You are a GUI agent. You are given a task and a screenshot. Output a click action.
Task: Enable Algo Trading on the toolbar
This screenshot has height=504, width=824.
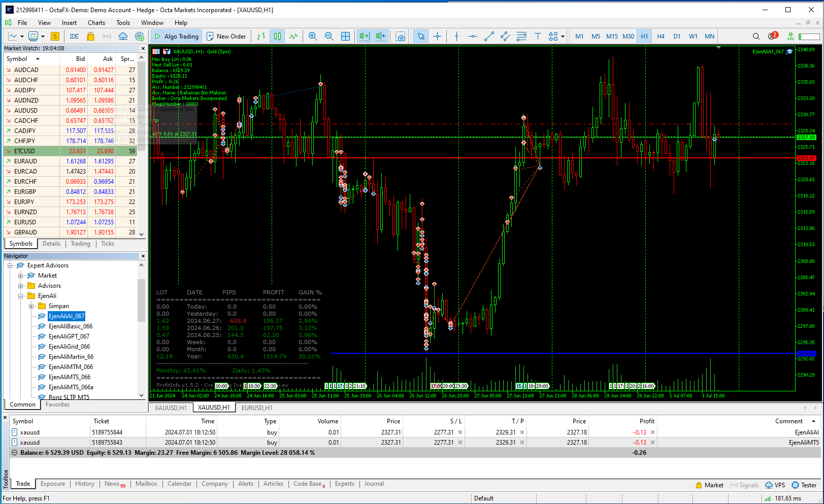coord(176,36)
